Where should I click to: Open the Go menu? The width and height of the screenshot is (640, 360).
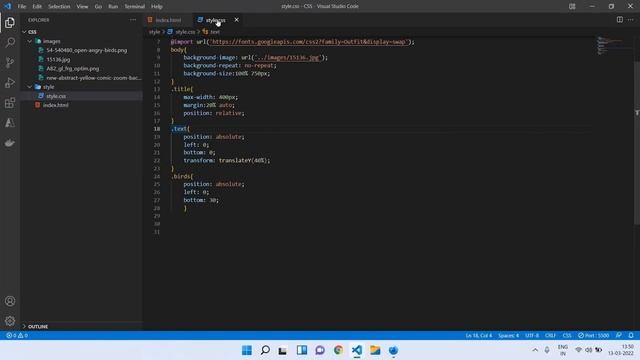point(98,7)
